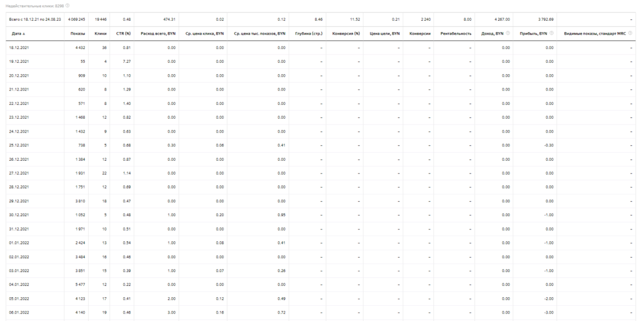Screen dimensions: 644x321
Task: Sort by Глубина (стр.) column header
Action: [309, 34]
